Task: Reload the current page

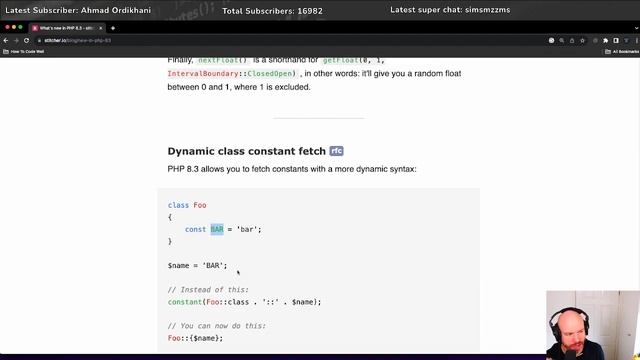Action: click(27, 40)
